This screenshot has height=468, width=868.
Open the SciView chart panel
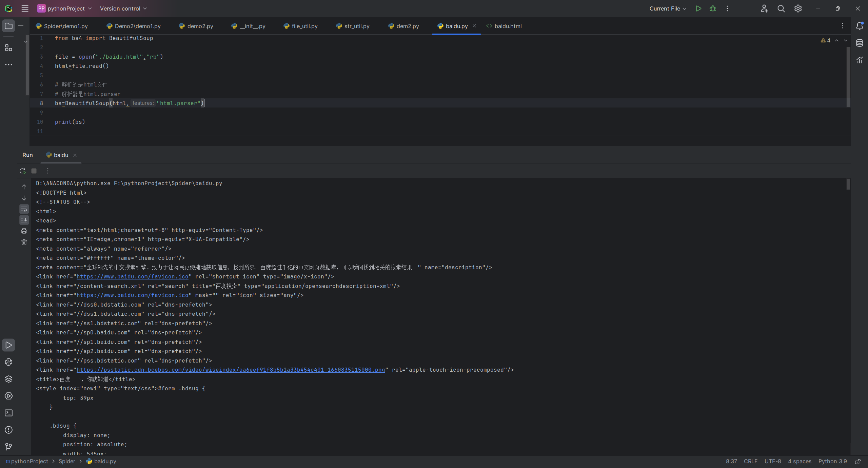click(860, 60)
